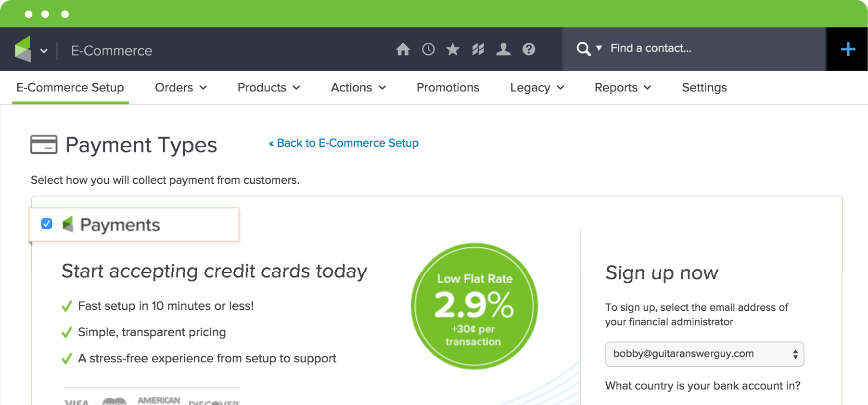
Task: Open the Settings tab
Action: [704, 88]
